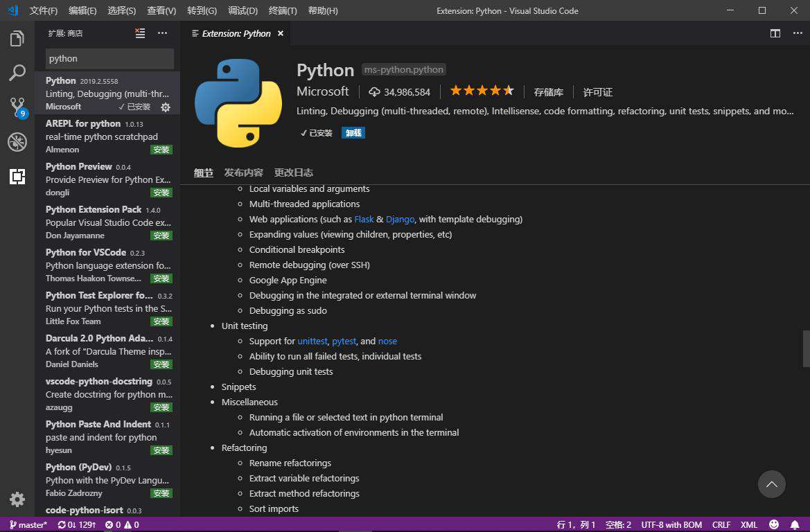810x532 pixels.
Task: Click the Microsoft publisher name
Action: click(x=323, y=91)
